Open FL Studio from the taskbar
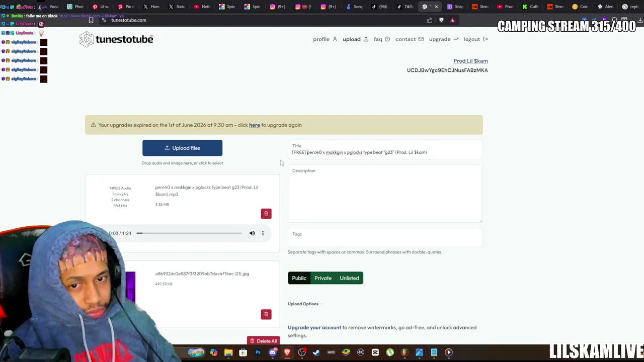Image resolution: width=644 pixels, height=362 pixels. click(x=405, y=352)
